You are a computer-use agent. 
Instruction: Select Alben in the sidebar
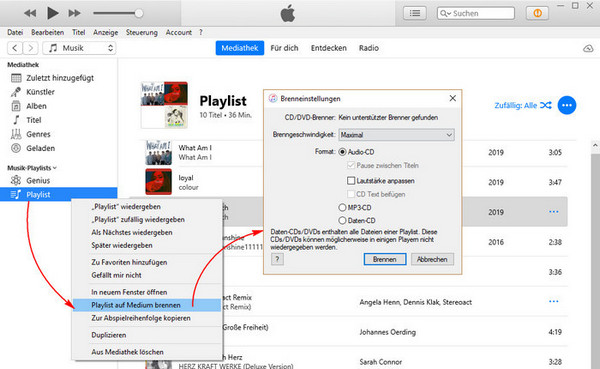pyautogui.click(x=36, y=106)
